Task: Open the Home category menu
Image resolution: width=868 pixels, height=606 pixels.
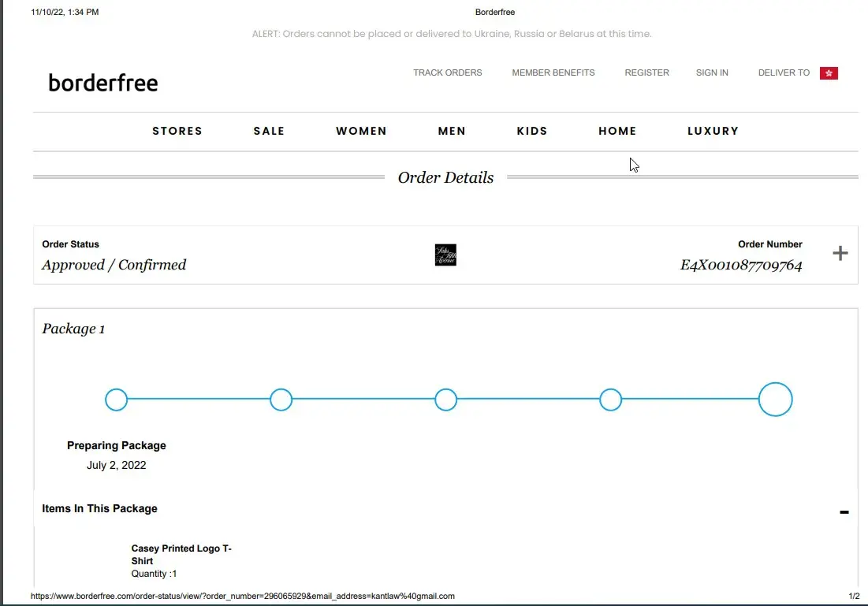Action: pos(617,132)
